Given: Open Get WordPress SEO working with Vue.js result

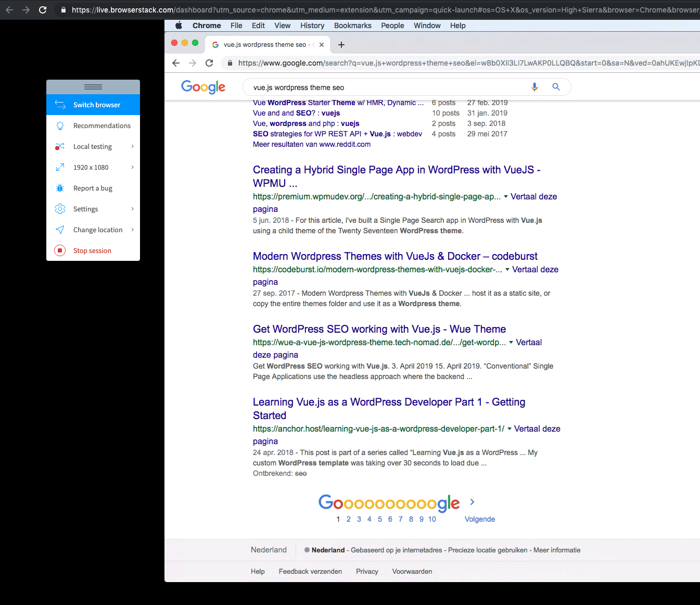Looking at the screenshot, I should coord(379,329).
